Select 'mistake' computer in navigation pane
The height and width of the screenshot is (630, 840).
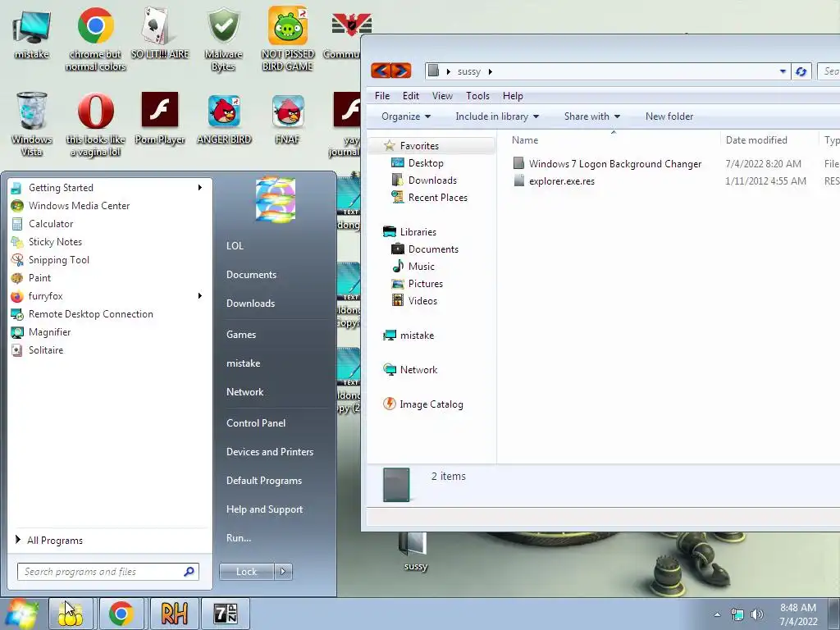tap(416, 336)
